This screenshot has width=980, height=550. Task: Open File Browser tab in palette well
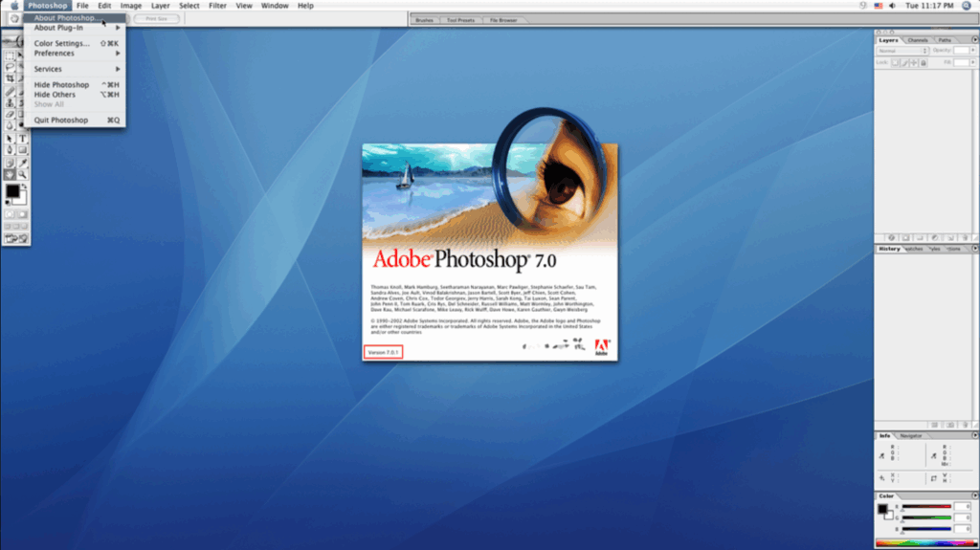(x=503, y=20)
